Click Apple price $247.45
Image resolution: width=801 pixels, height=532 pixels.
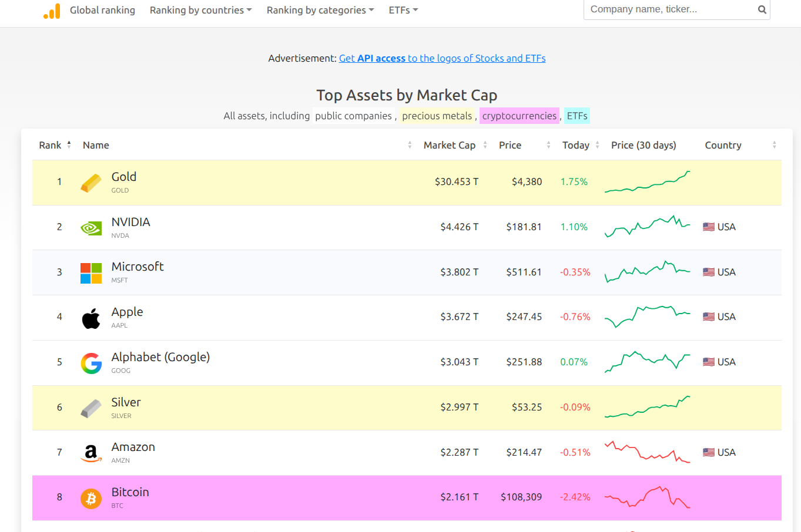(524, 316)
